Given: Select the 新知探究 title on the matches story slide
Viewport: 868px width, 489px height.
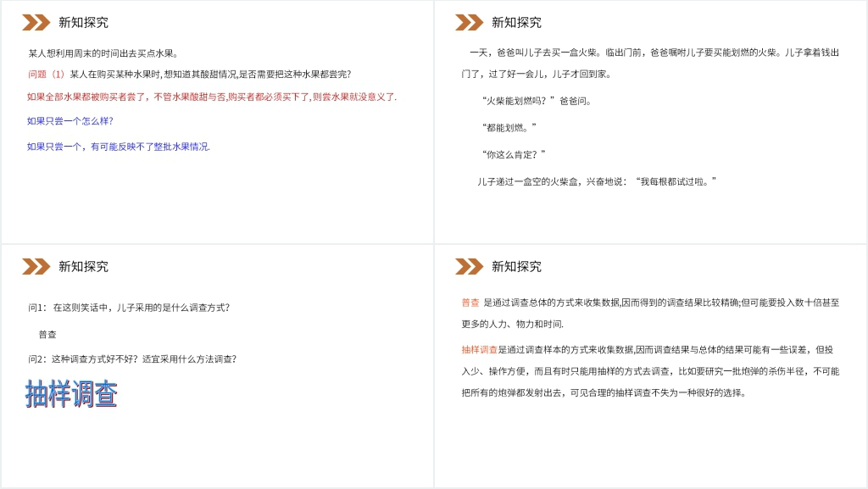Looking at the screenshot, I should pyautogui.click(x=516, y=23).
